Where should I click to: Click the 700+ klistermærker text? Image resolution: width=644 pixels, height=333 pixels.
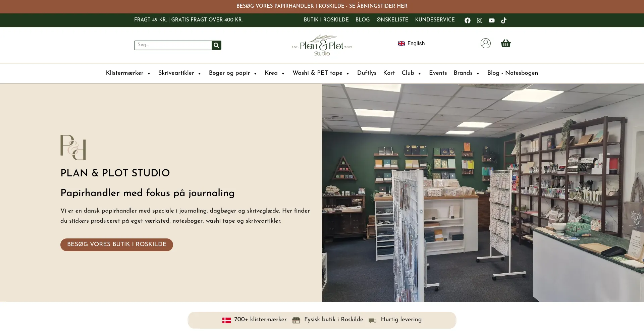[x=261, y=320]
